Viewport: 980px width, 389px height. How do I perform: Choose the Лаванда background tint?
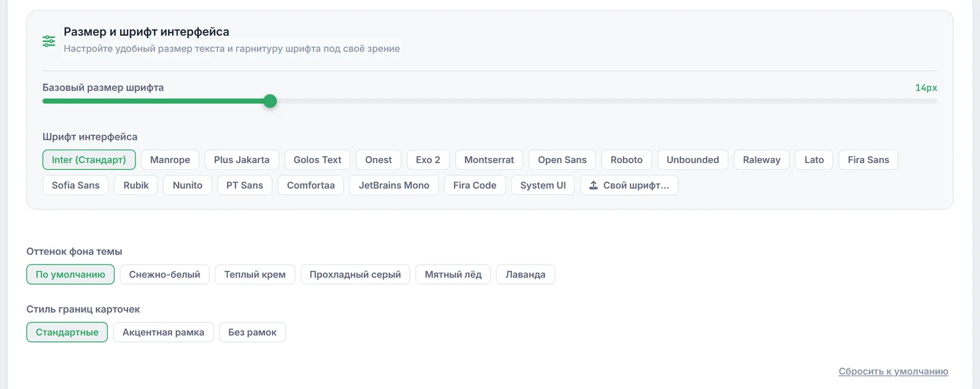click(526, 274)
